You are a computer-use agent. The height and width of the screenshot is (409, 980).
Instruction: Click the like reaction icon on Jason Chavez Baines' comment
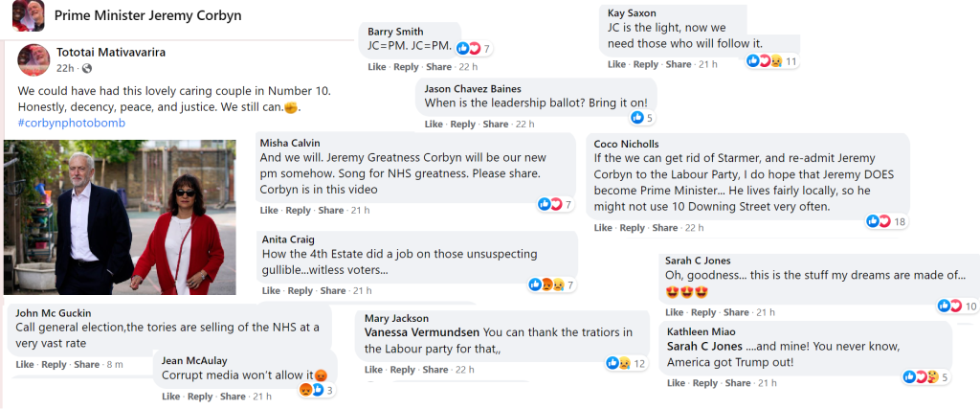636,118
